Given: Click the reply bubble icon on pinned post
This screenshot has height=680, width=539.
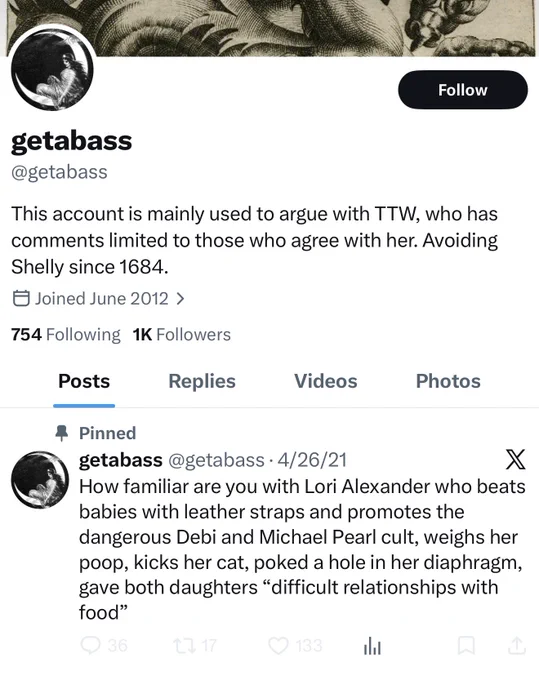Looking at the screenshot, I should point(90,645).
